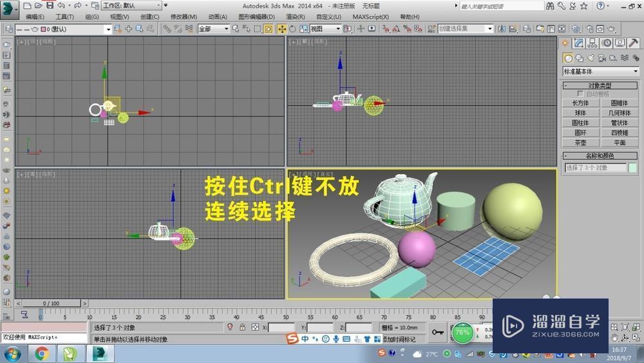Click the 圆环 torus button

580,132
